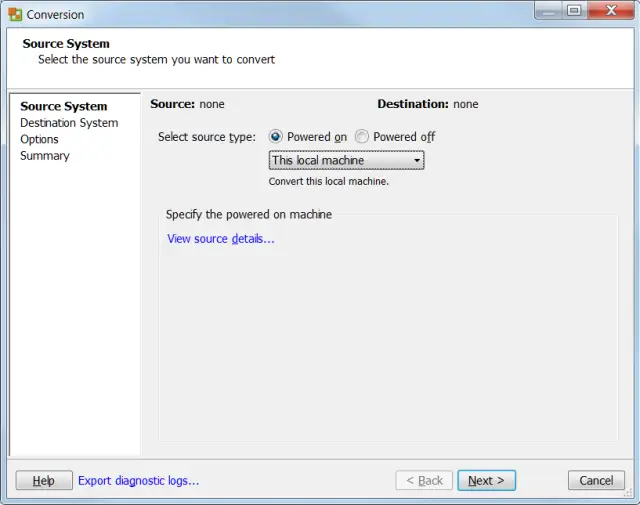Image resolution: width=640 pixels, height=505 pixels.
Task: Open the Summary step in sidebar
Action: 45,156
